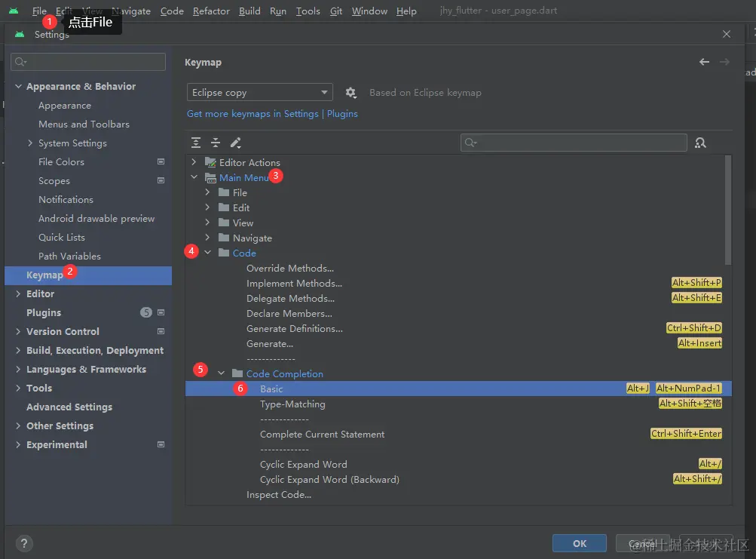756x559 pixels.
Task: Expand Languages & Frameworks section
Action: point(18,370)
